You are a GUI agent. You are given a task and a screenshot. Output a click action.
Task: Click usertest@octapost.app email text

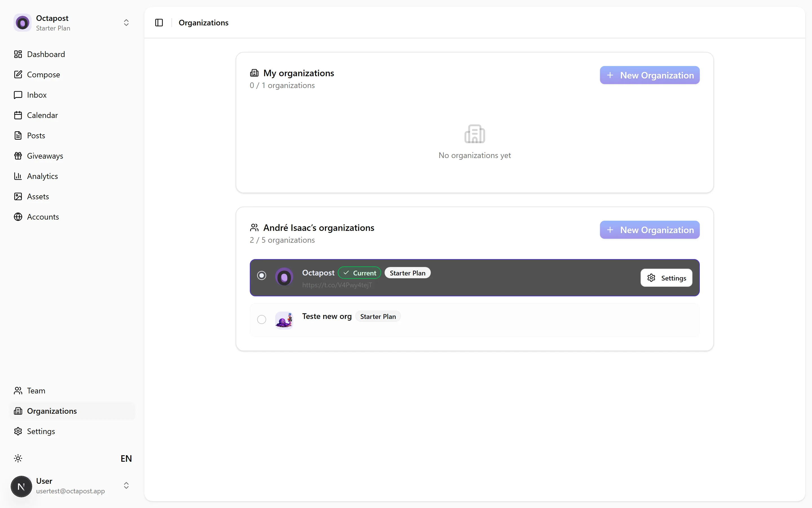70,491
